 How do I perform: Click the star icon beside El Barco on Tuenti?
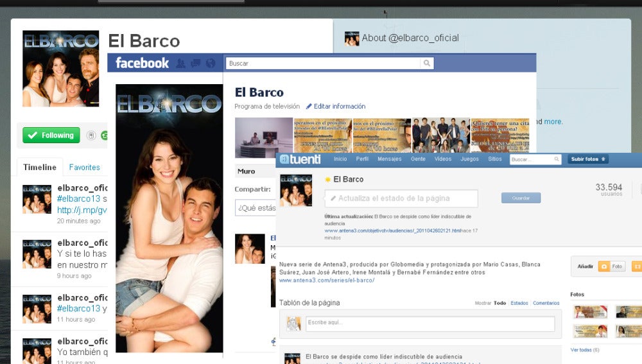327,179
